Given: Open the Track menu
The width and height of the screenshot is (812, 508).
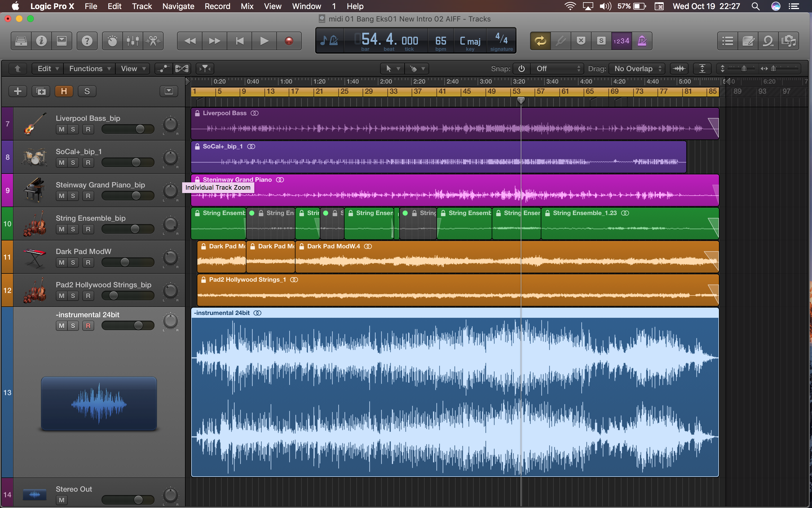Looking at the screenshot, I should coord(142,6).
